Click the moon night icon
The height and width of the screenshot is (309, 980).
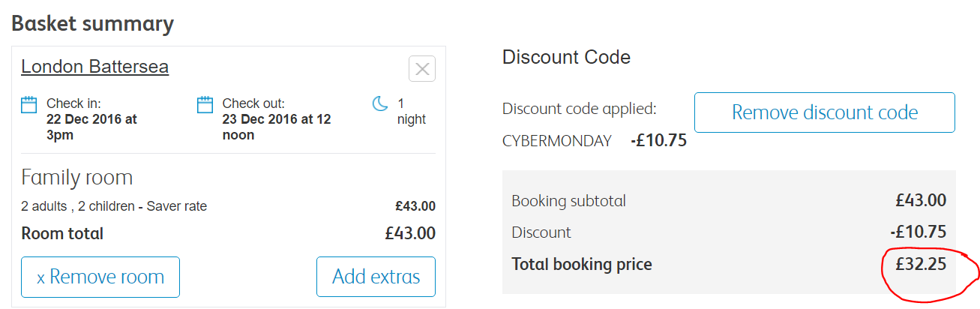pyautogui.click(x=380, y=103)
